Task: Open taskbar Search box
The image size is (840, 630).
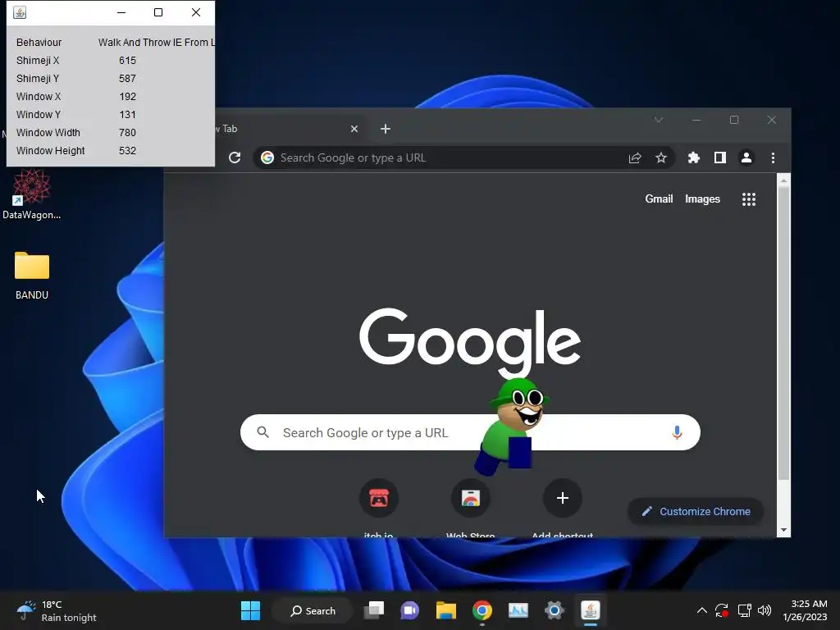Action: pos(313,610)
